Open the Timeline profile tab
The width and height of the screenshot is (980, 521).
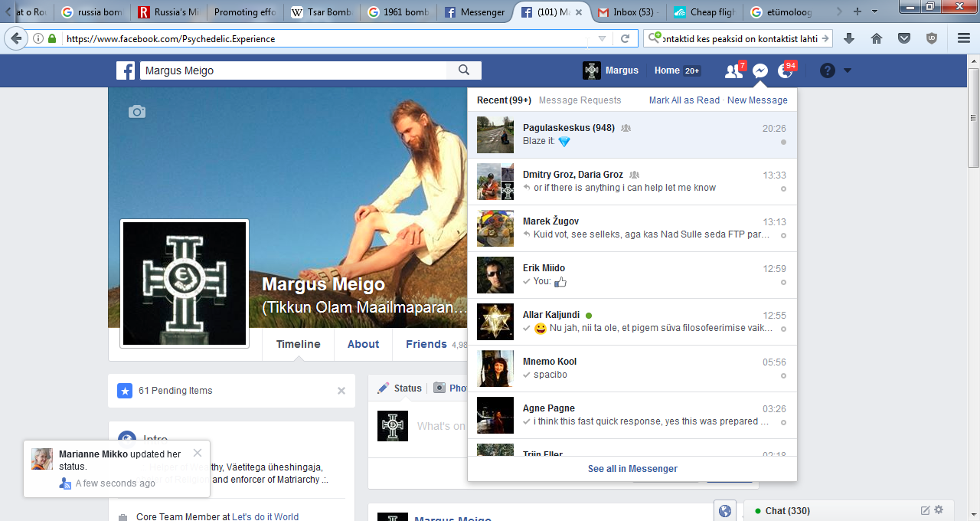299,344
